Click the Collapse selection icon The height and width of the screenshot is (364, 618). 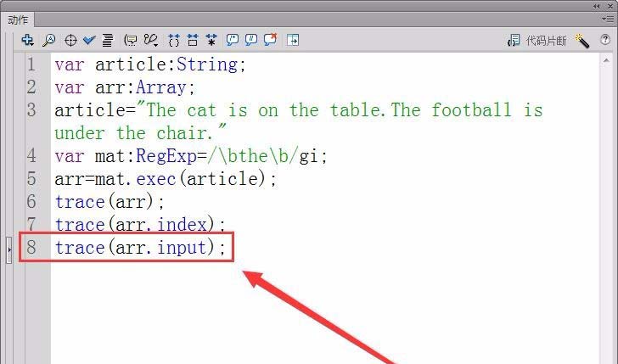(x=193, y=40)
